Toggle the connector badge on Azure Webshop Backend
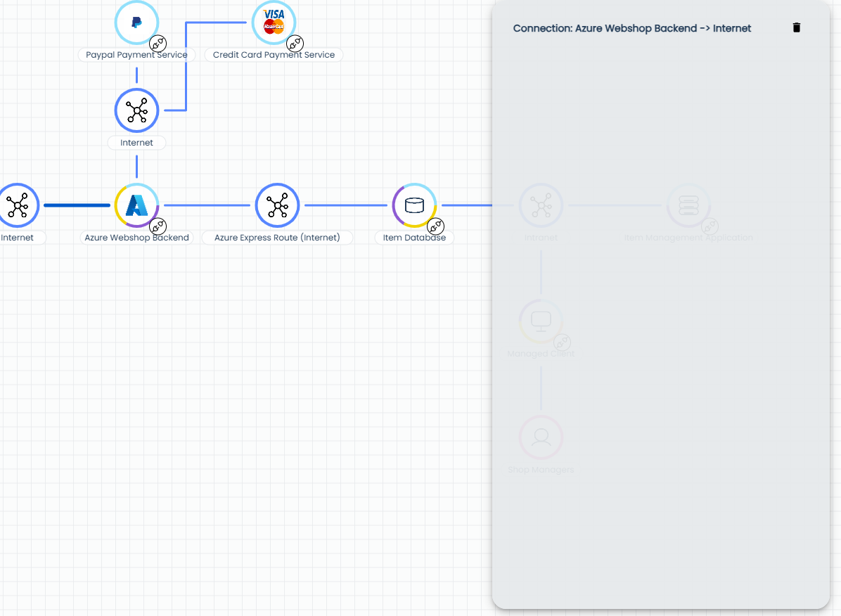 coord(158,226)
